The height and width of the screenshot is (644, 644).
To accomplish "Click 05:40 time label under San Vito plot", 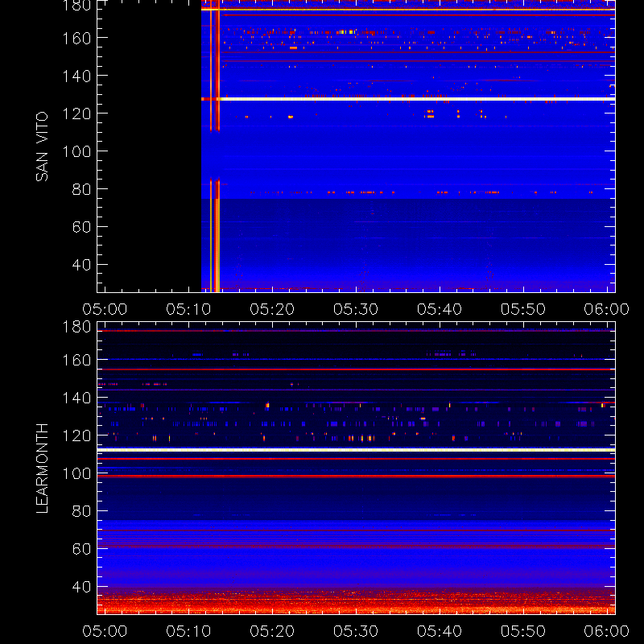I will click(440, 309).
